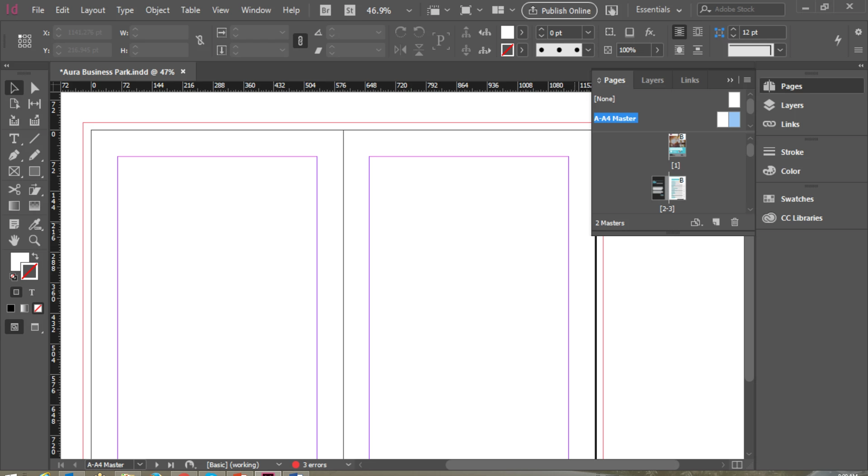868x476 pixels.
Task: Open zoom level dropdown at 46.9%
Action: pyautogui.click(x=409, y=10)
